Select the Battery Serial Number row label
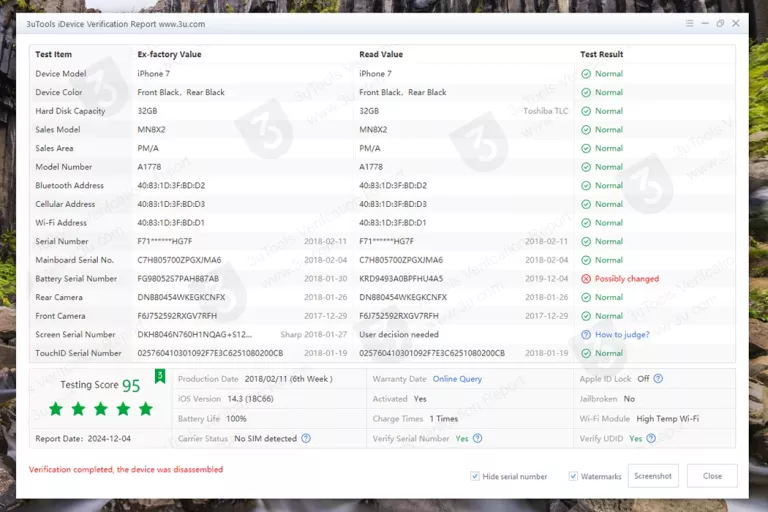 coord(76,279)
